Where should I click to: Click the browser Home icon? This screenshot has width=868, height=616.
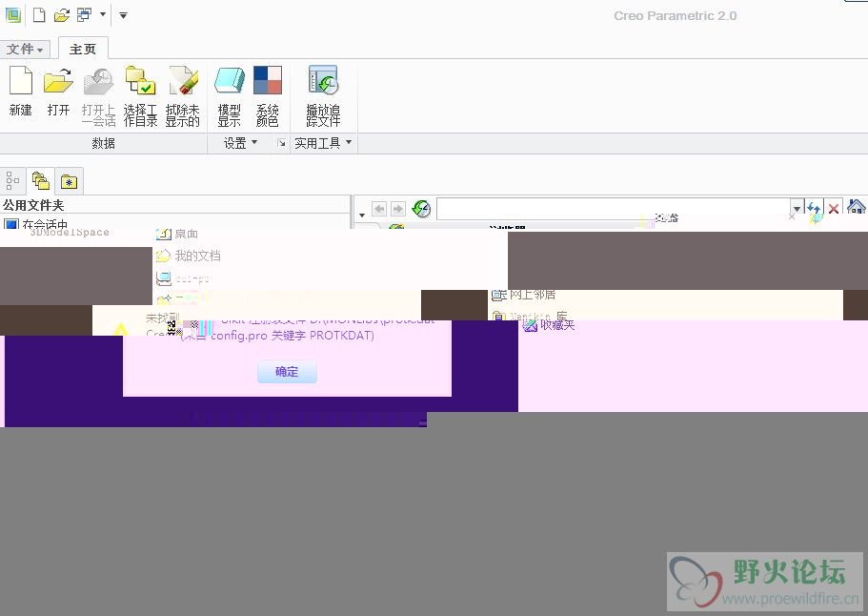(856, 207)
